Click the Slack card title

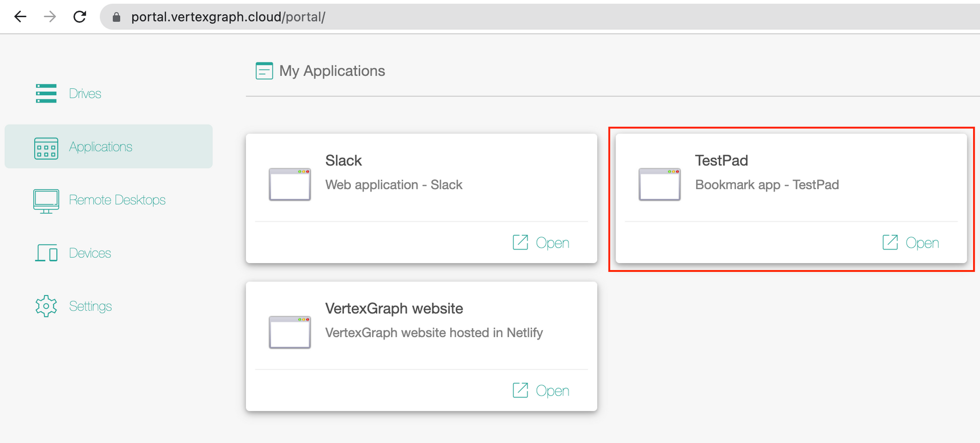[x=343, y=160]
